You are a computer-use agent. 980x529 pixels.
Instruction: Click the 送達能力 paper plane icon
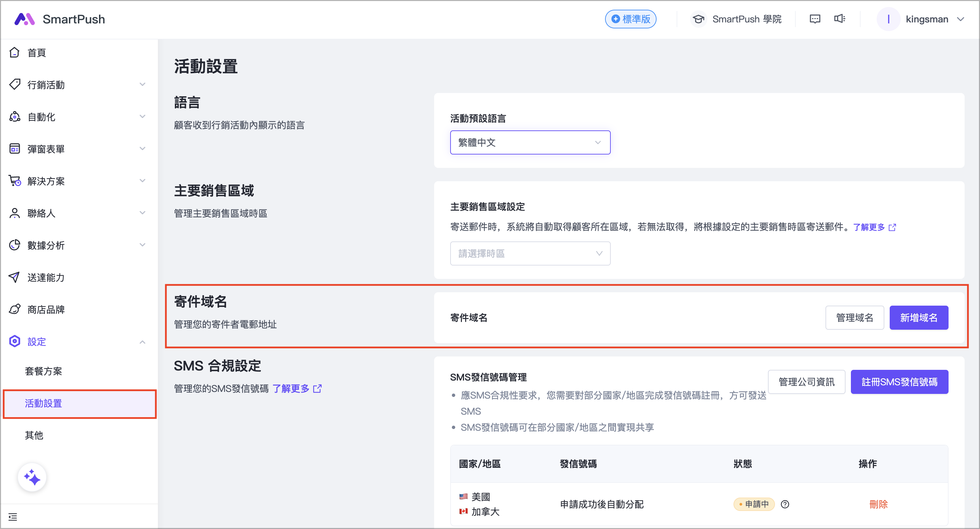pyautogui.click(x=14, y=277)
